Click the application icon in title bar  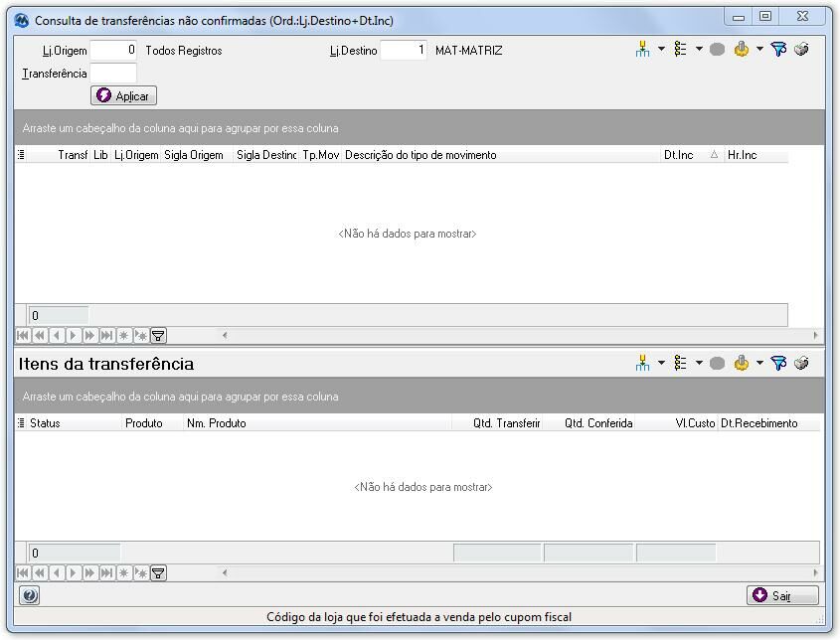coord(22,20)
